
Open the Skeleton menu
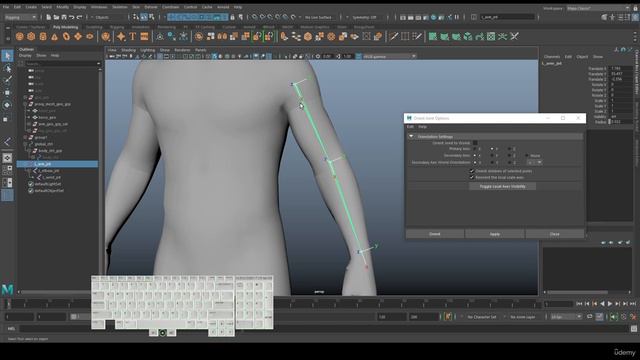coord(120,7)
